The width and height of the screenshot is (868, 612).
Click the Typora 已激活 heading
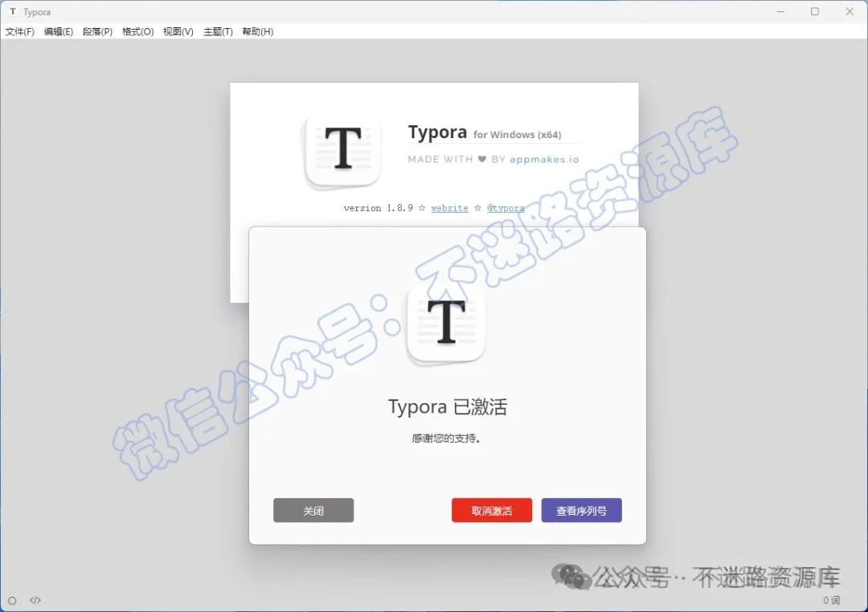tap(448, 406)
